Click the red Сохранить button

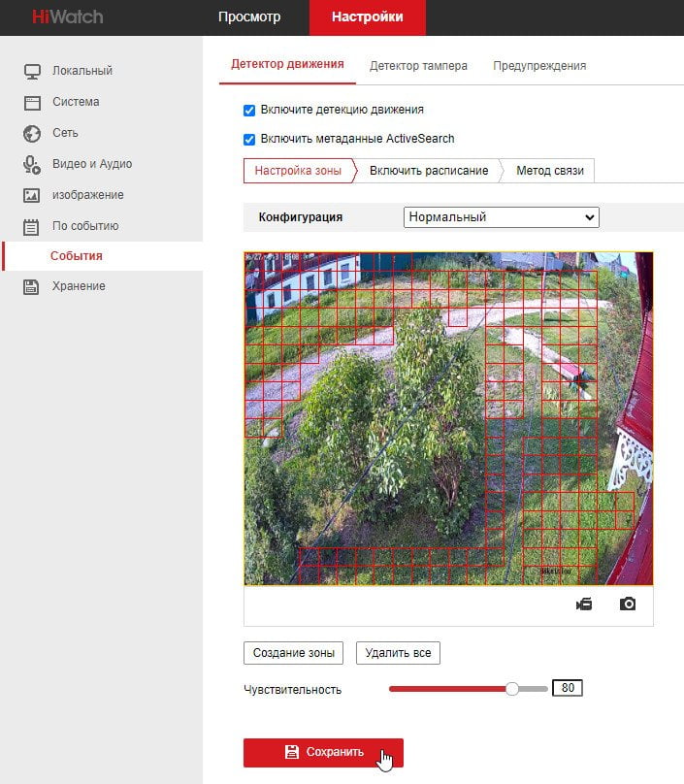(x=323, y=753)
